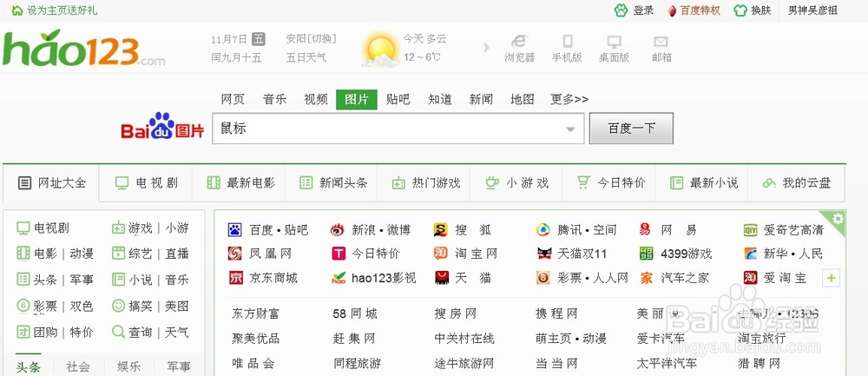Click the Phoenix icon beside 凤凰网
The height and width of the screenshot is (376, 868).
point(234,254)
